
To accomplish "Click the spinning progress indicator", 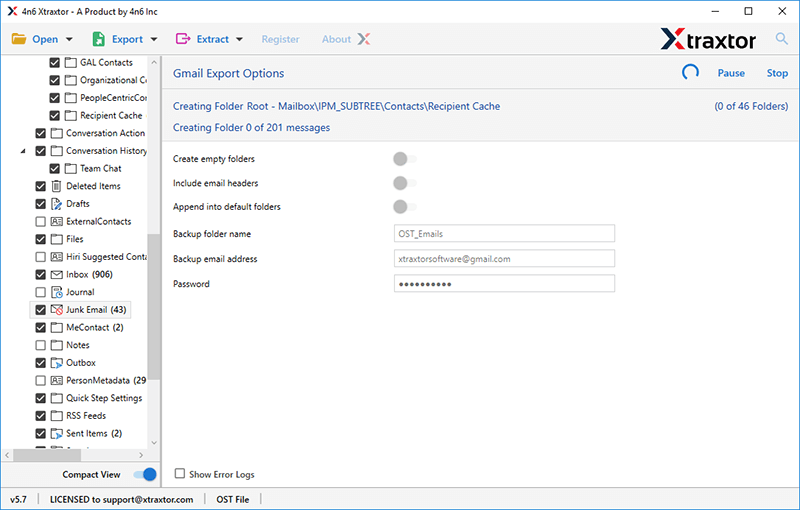I will click(690, 72).
